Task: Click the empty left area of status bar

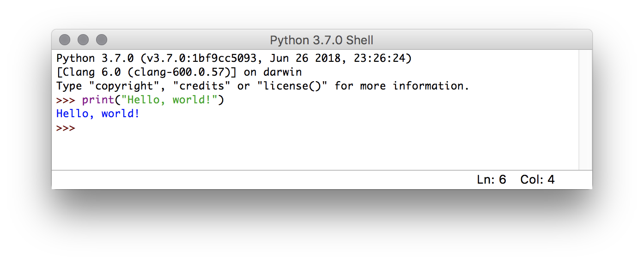Action: pos(259,180)
